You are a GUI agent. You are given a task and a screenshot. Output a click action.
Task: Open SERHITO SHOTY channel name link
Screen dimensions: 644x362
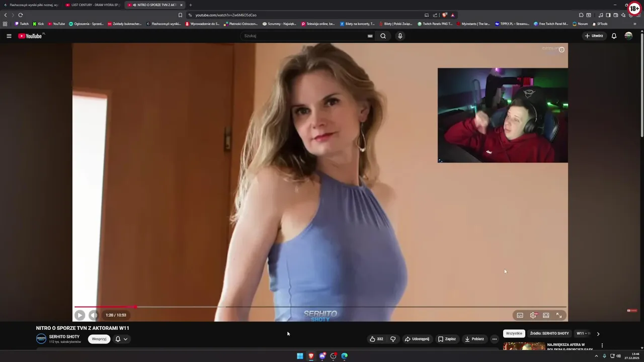[64, 336]
